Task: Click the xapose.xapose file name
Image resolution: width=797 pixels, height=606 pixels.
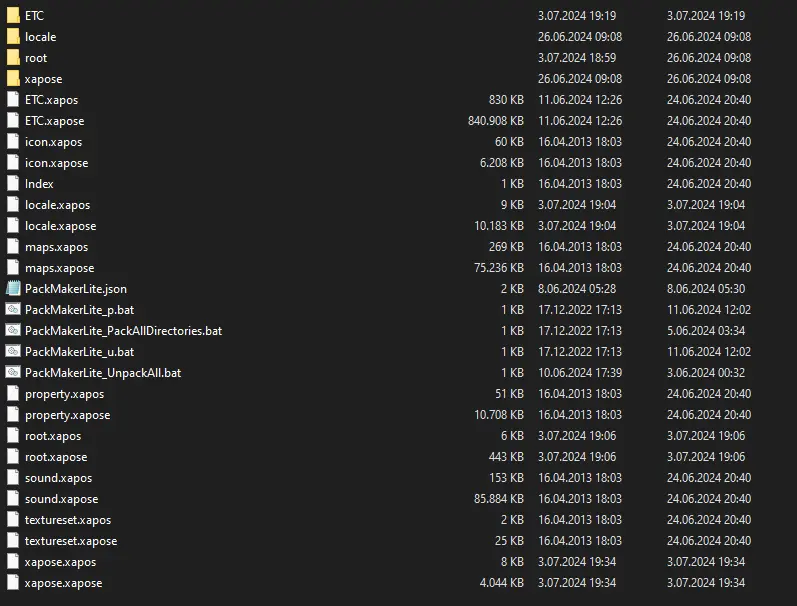Action: pyautogui.click(x=63, y=583)
